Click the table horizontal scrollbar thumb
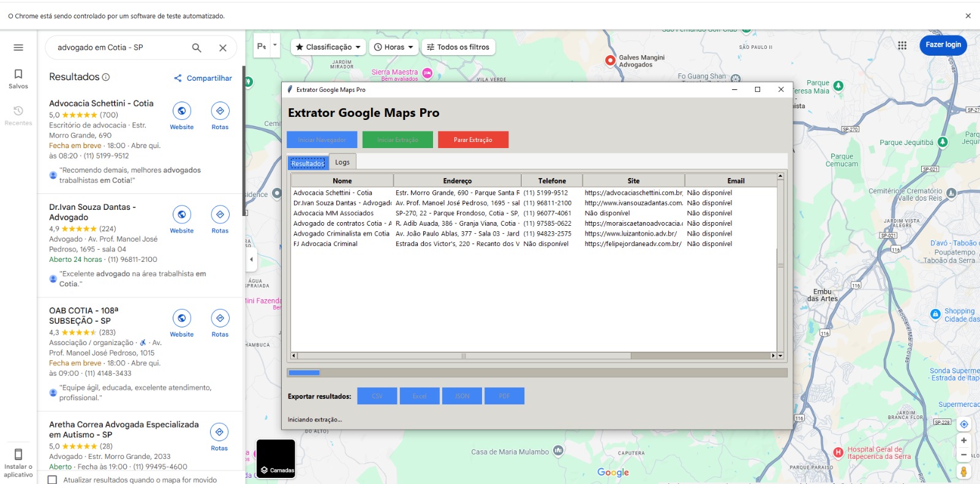 click(464, 356)
